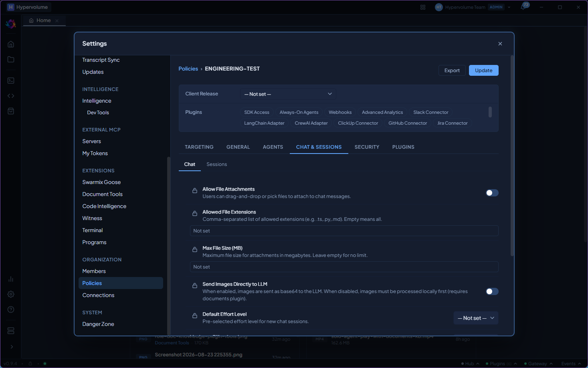Screen dimensions: 588x368
Task: Click the Slack Connector plugin chip
Action: [431, 112]
